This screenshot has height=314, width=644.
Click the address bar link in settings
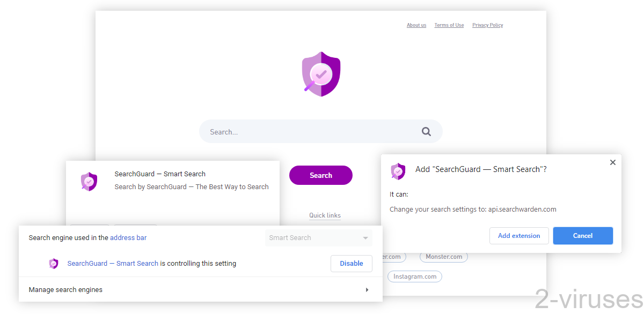[128, 237]
